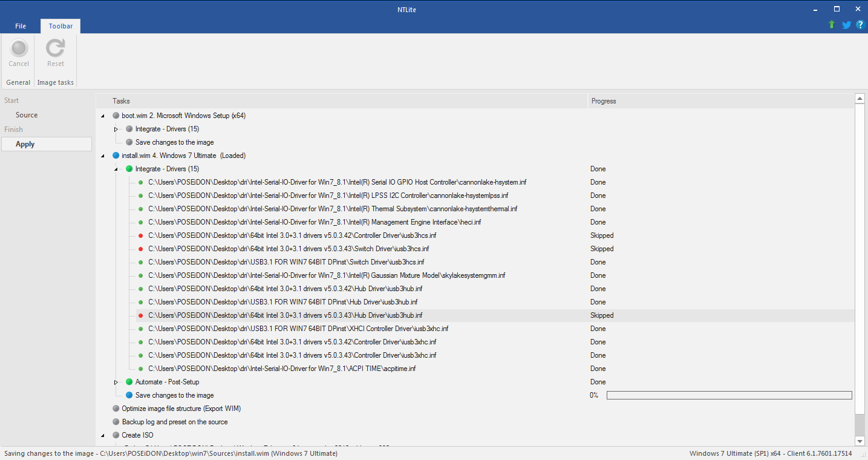
Task: Click the Progress column header
Action: pyautogui.click(x=721, y=101)
